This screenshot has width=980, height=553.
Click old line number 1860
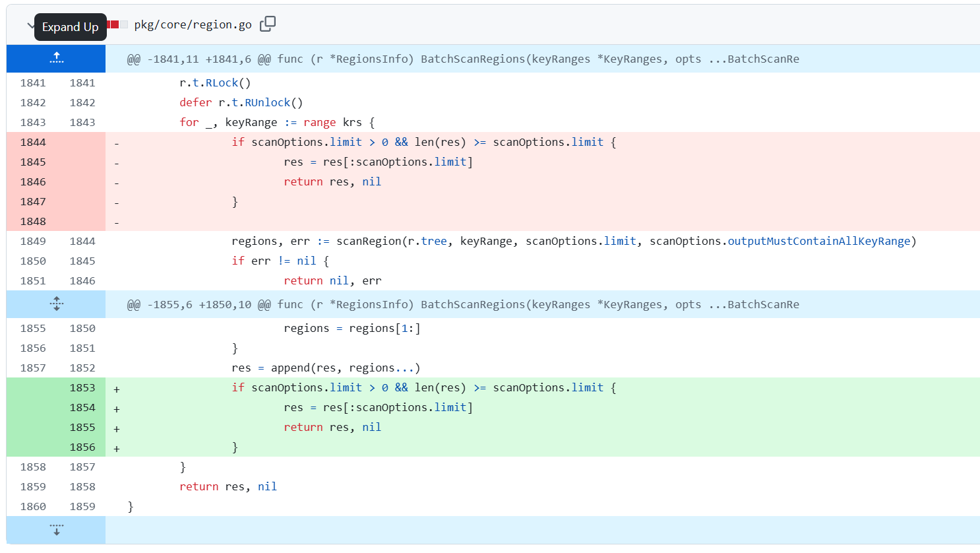click(x=33, y=506)
